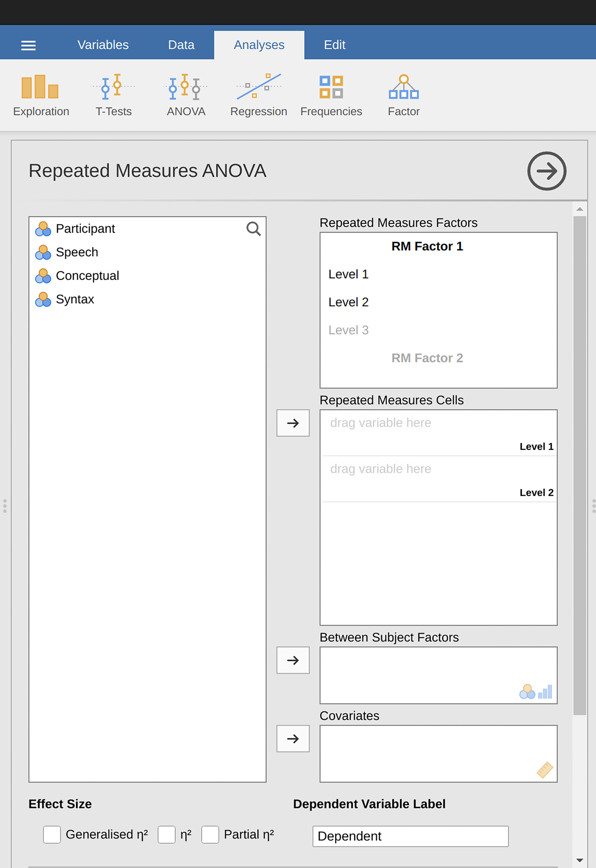
Task: Click the left panel resize handle dots
Action: coord(5,506)
